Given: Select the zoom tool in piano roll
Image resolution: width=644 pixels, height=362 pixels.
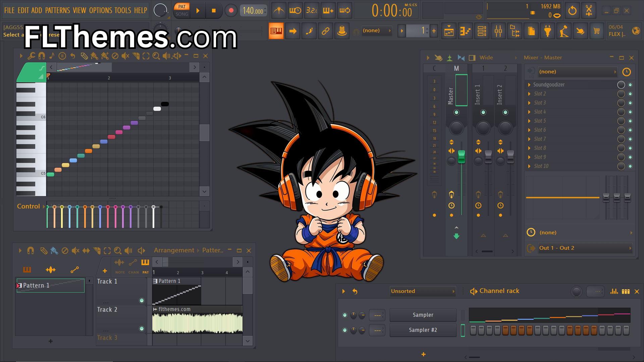Looking at the screenshot, I should tap(156, 56).
